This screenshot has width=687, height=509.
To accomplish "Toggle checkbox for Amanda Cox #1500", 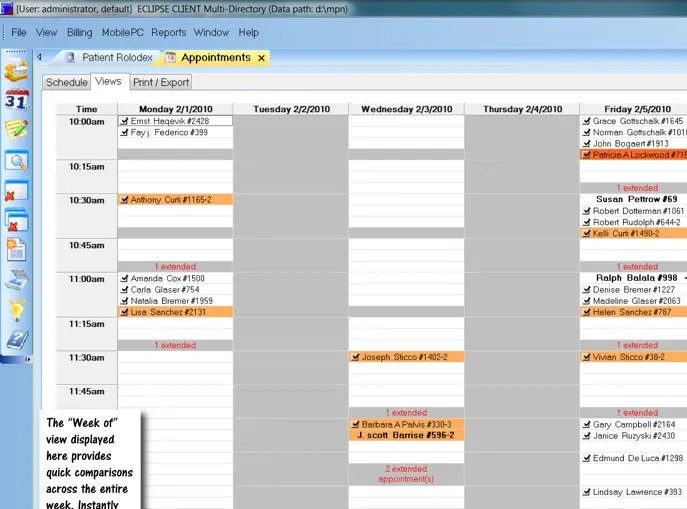I will tap(124, 278).
